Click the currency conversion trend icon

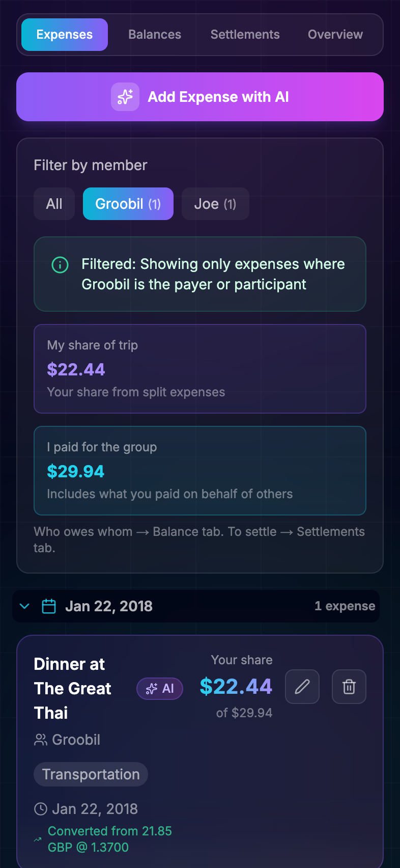click(38, 839)
